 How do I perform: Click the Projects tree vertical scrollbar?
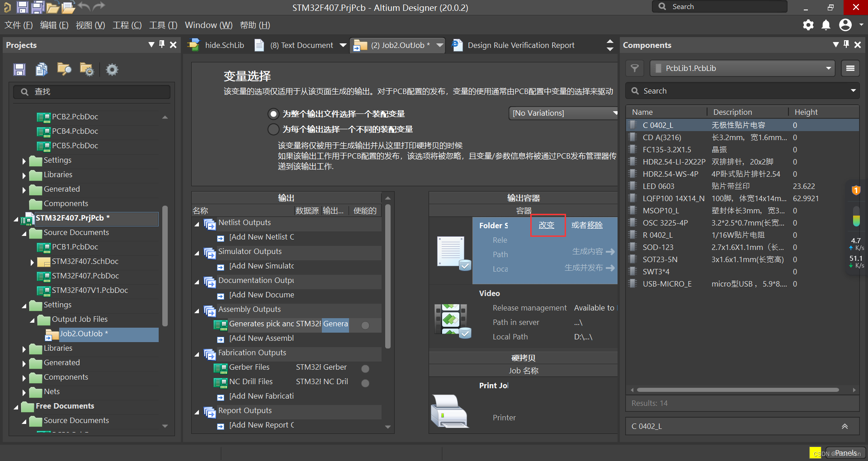click(x=165, y=266)
